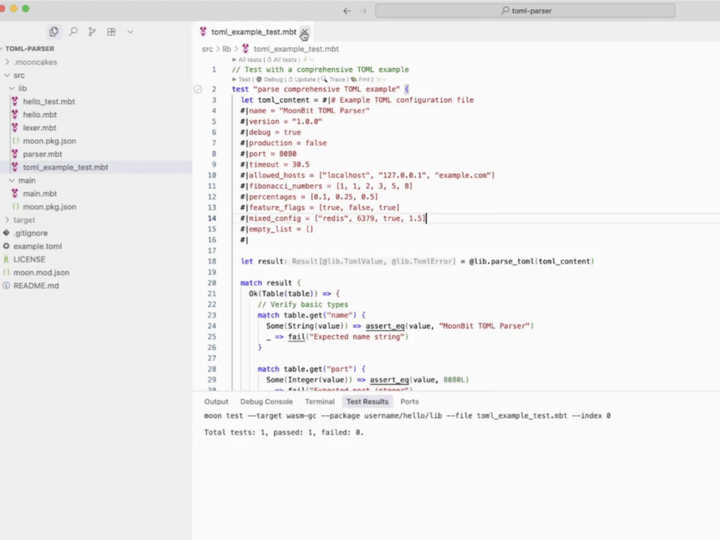Collapse the lib folder
This screenshot has height=540, width=720.
click(22, 88)
